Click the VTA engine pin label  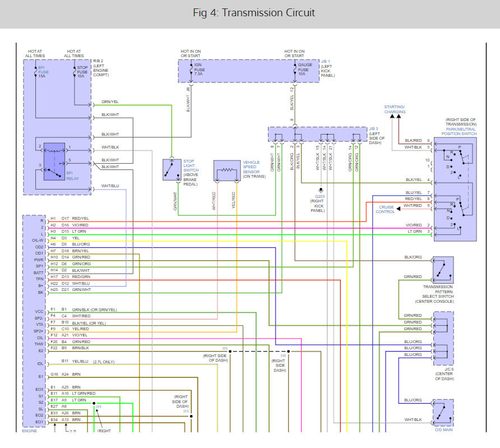(40, 325)
